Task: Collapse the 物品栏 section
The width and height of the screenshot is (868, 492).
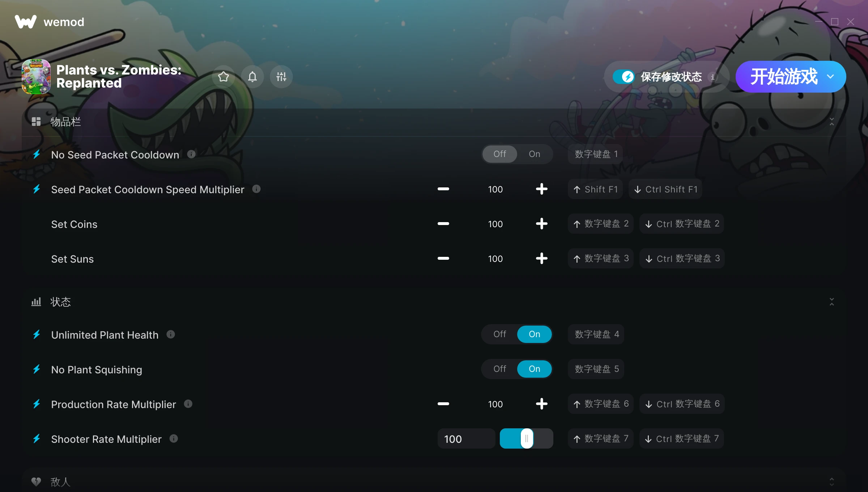Action: click(x=831, y=122)
